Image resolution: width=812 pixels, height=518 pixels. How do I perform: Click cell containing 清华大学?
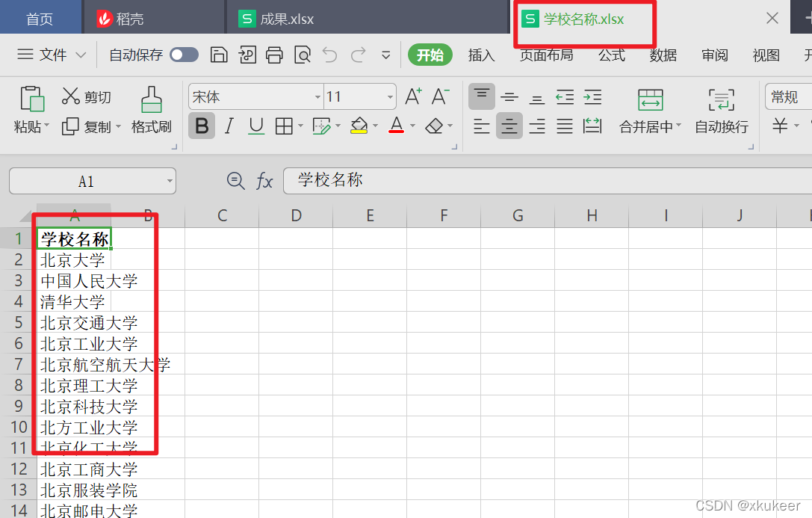click(x=73, y=301)
